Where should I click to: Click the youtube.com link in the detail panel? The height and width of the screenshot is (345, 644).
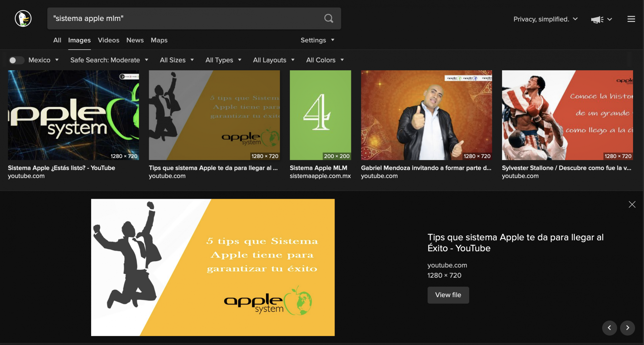[x=447, y=265]
